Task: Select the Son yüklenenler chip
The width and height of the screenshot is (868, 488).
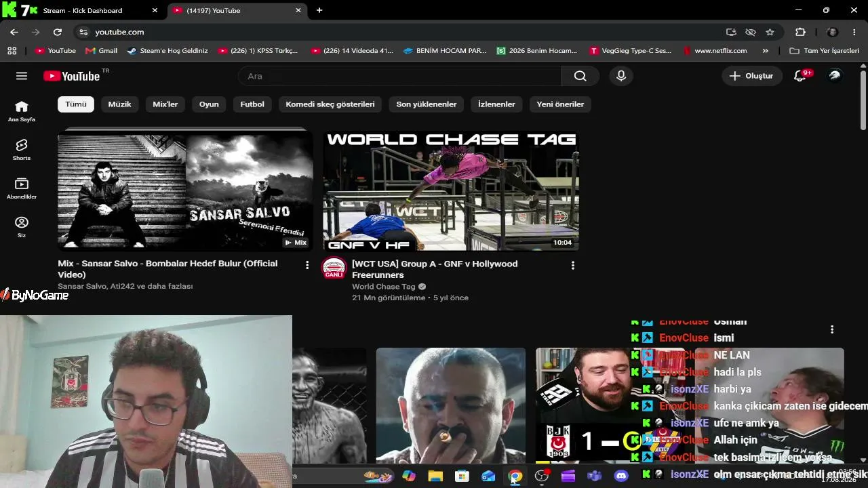Action: (427, 104)
